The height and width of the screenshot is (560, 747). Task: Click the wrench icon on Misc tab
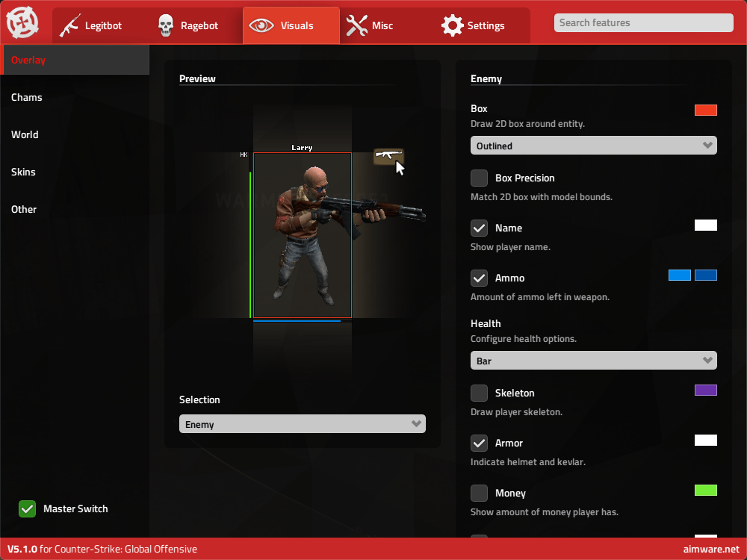click(x=356, y=25)
